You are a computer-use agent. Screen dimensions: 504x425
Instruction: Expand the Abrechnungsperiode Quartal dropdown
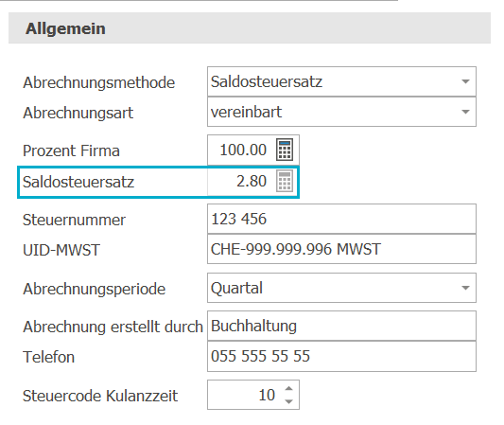coord(465,288)
